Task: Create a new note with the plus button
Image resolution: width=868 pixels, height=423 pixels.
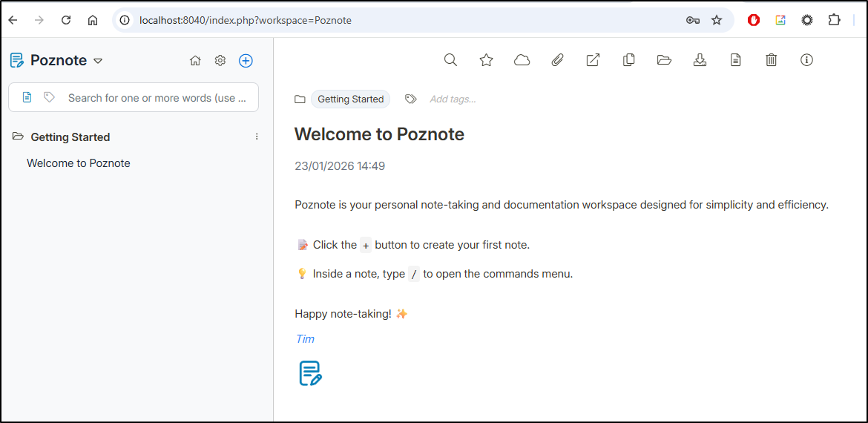Action: (246, 61)
